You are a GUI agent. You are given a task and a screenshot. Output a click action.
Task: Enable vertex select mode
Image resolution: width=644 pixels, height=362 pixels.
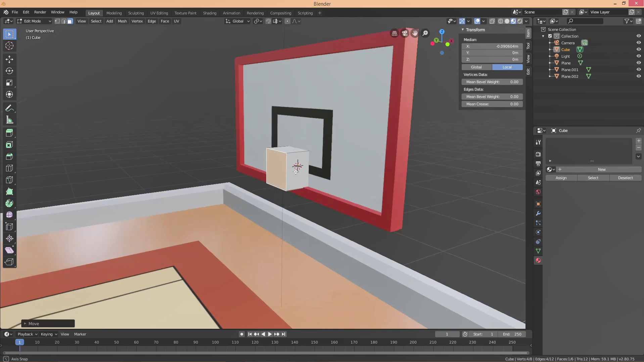click(x=57, y=21)
